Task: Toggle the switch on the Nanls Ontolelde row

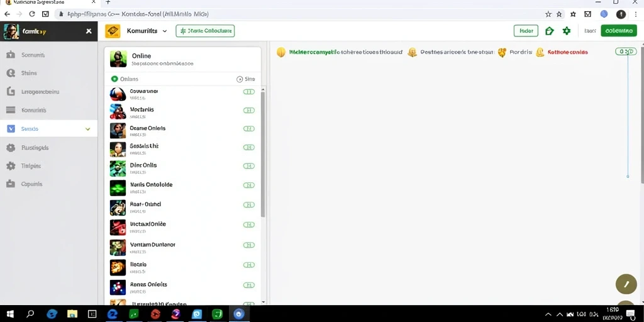Action: click(x=249, y=186)
